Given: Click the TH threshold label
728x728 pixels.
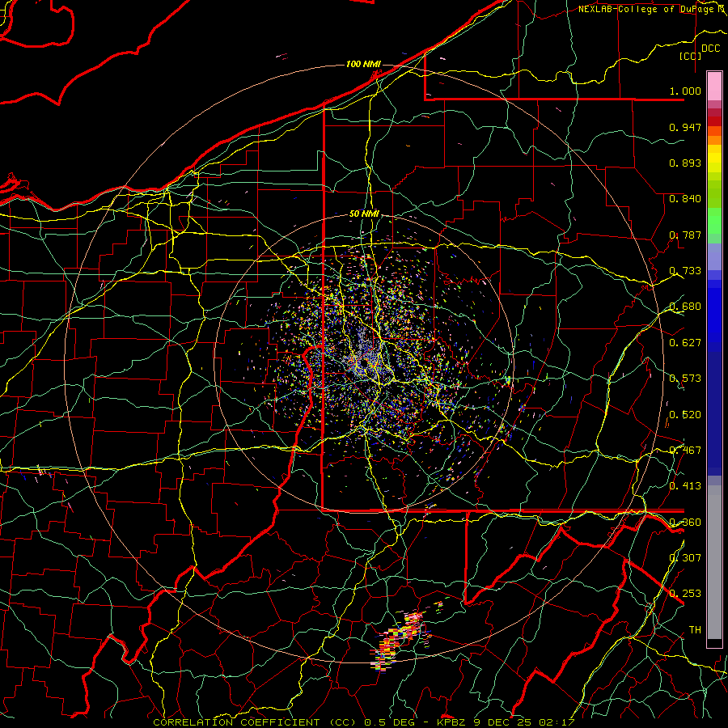Looking at the screenshot, I should point(695,630).
